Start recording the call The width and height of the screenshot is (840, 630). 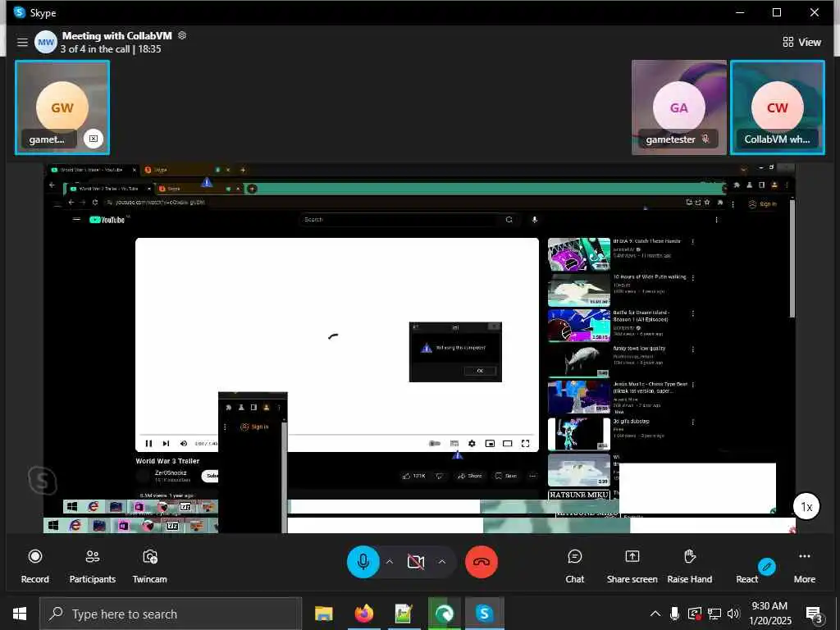34,566
